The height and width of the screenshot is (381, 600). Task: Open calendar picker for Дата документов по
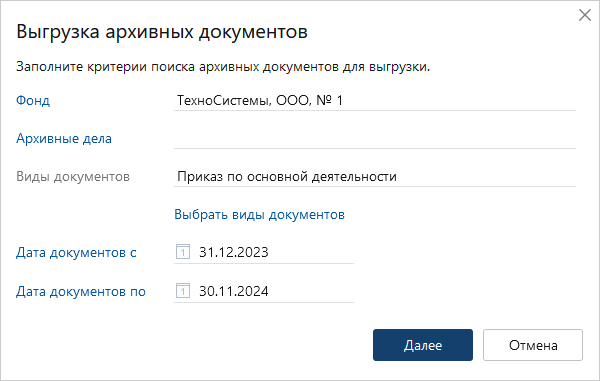click(x=183, y=291)
